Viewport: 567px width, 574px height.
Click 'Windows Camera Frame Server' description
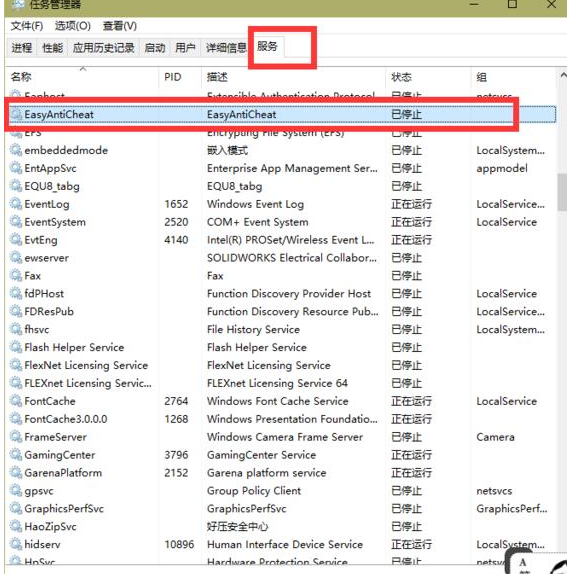tap(285, 437)
